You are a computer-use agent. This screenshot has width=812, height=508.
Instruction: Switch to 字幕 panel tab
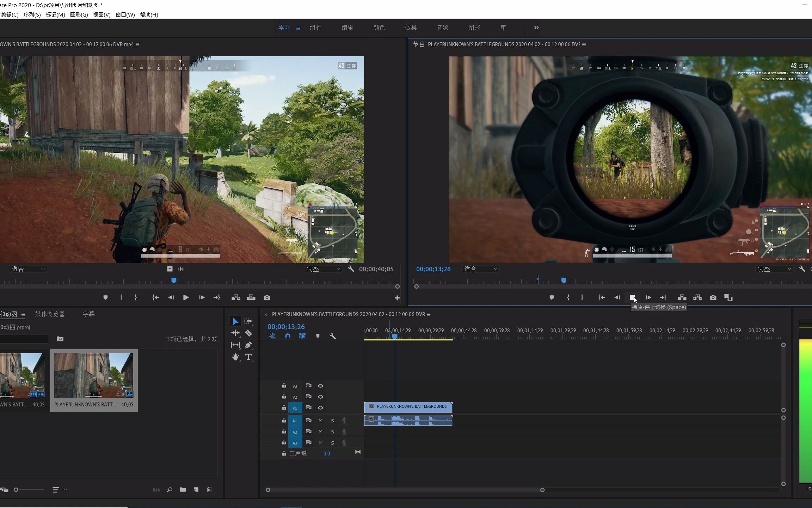(x=88, y=314)
